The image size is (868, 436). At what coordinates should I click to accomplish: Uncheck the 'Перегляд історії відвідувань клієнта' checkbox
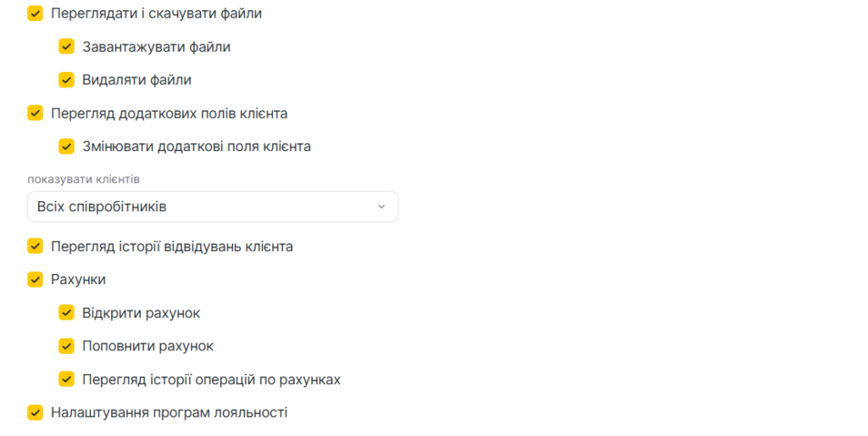[36, 246]
